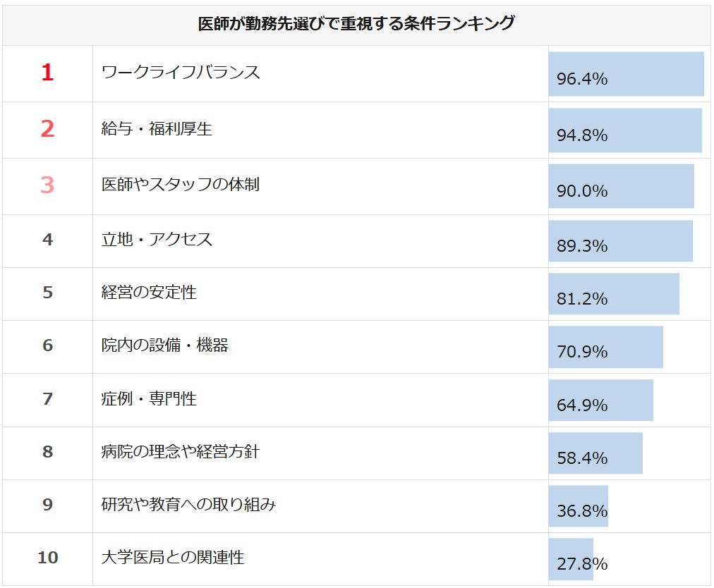714x588 pixels.
Task: Click the 96.4% bar
Action: click(626, 73)
